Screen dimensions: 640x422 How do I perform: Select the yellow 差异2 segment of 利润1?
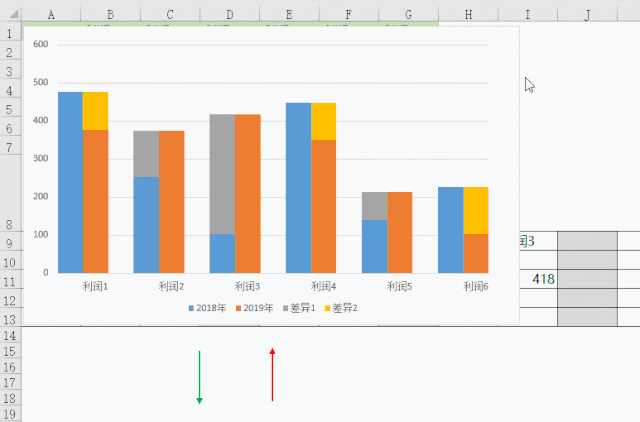pyautogui.click(x=95, y=111)
